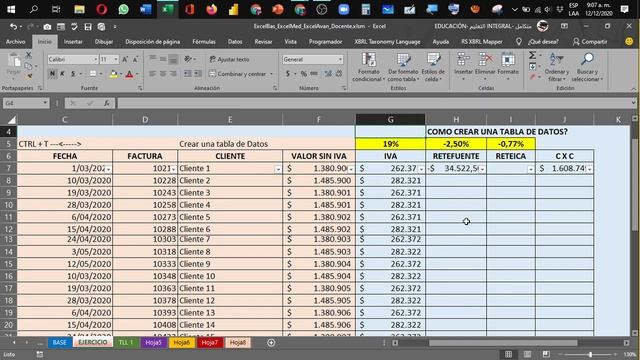Open the RETEICA column filter dropdown
Screen dimensions: 640x360
point(531,169)
